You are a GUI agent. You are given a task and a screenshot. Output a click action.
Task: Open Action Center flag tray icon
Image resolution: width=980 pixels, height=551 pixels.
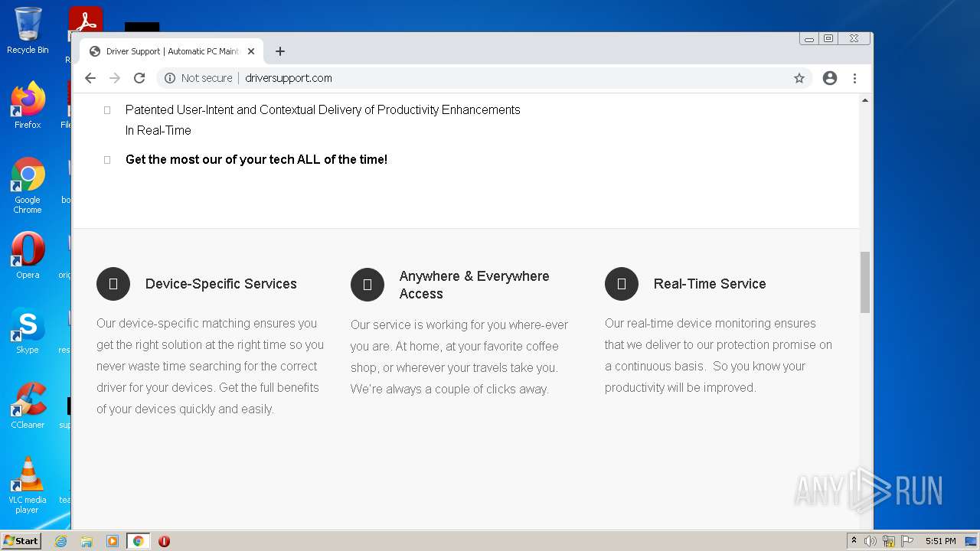pos(907,541)
